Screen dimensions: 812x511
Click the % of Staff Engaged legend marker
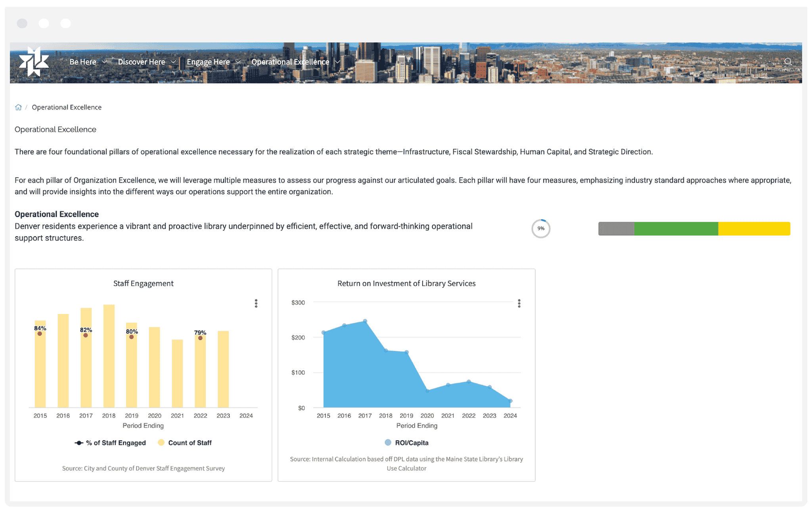click(x=79, y=442)
